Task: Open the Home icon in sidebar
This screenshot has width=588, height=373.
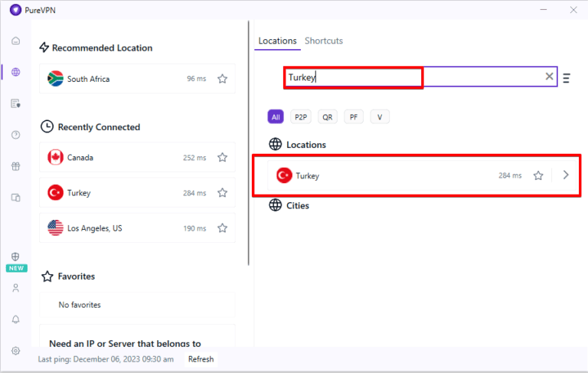Action: pyautogui.click(x=15, y=41)
